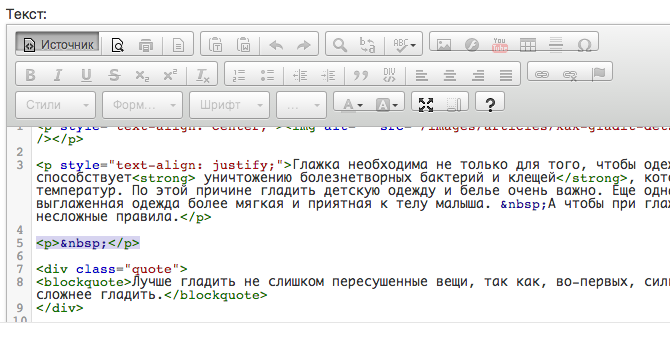Toggle subscript formatting
Viewport: 670px width, 362px height.
pos(142,75)
